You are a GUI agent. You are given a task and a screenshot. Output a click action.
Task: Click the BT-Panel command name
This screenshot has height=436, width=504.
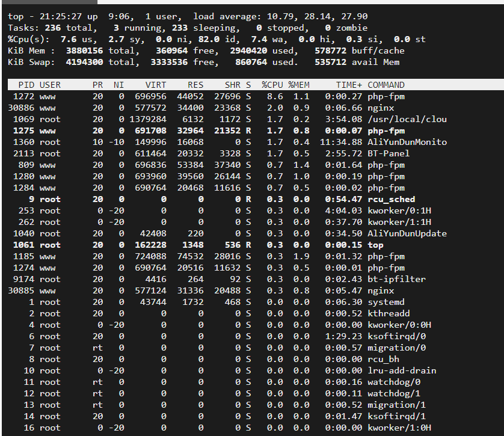389,153
